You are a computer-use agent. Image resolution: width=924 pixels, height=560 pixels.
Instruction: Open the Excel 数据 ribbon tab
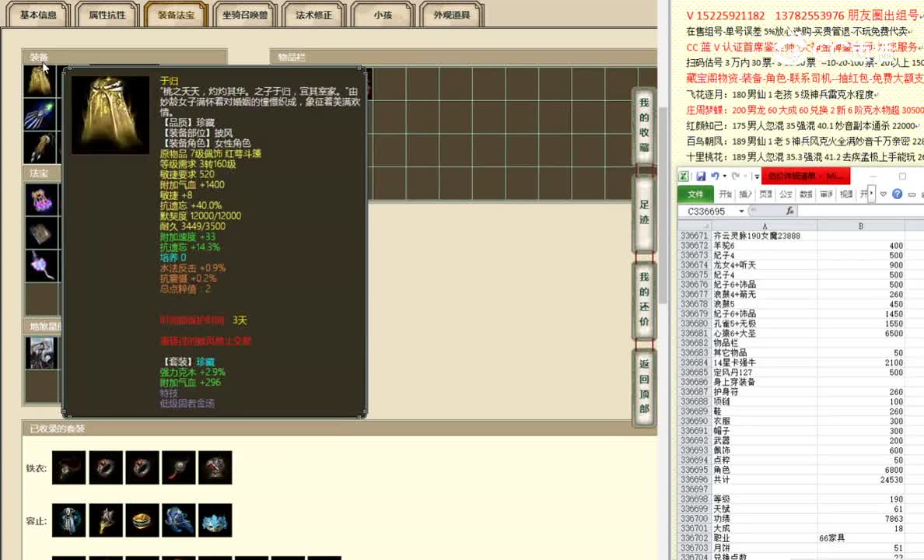tap(806, 194)
